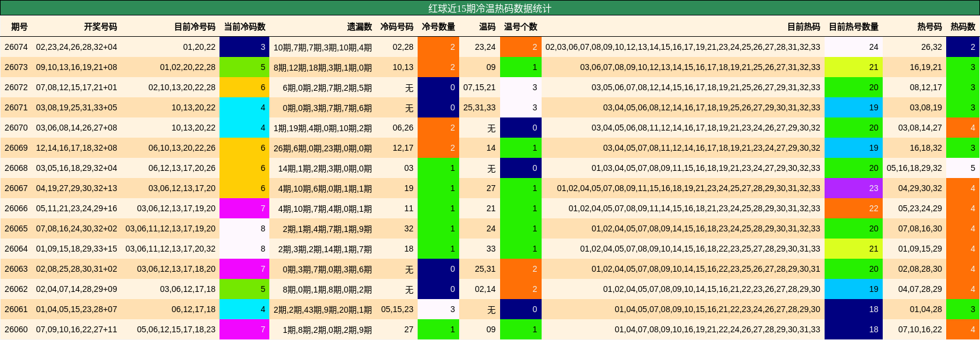The width and height of the screenshot is (980, 340).
Task: Select the 温号个数 column header
Action: 521,27
